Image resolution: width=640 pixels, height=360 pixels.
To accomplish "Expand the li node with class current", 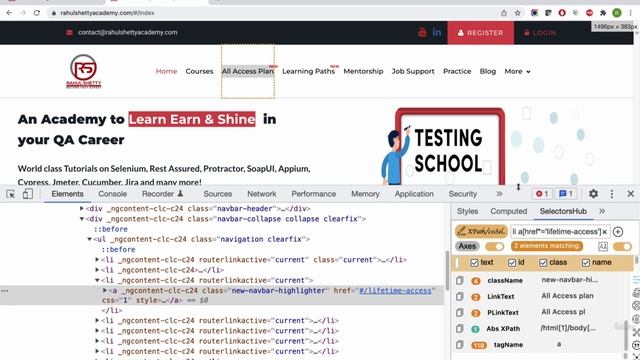I will pyautogui.click(x=97, y=260).
